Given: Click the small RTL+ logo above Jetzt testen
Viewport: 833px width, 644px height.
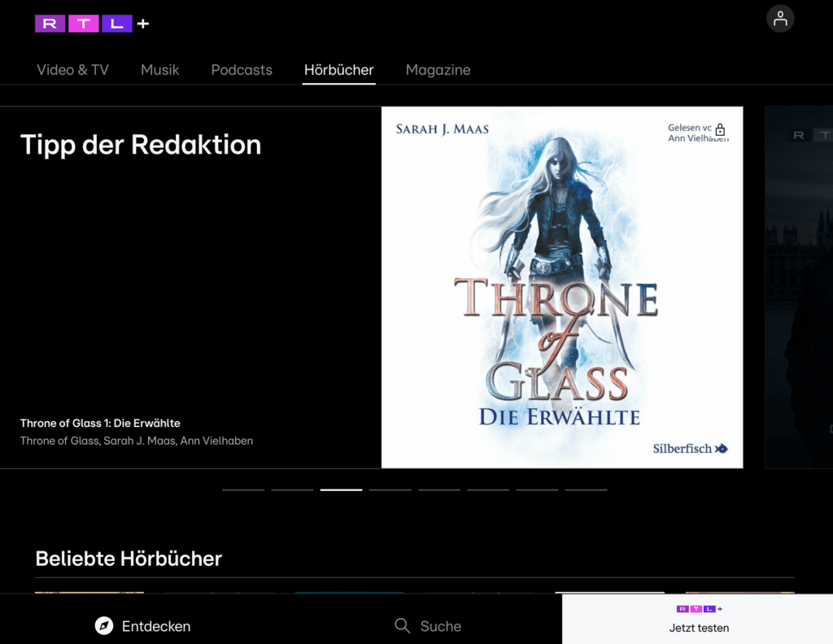Looking at the screenshot, I should pyautogui.click(x=699, y=609).
